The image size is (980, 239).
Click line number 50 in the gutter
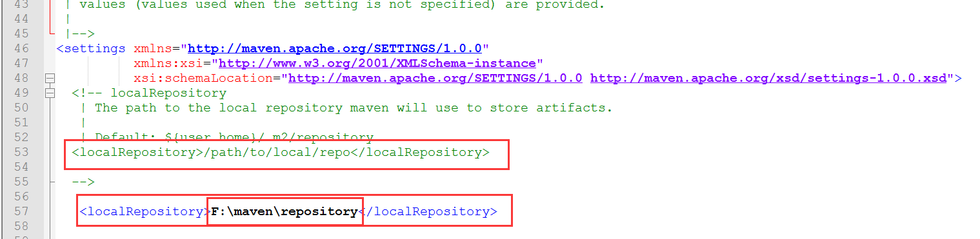[x=21, y=108]
